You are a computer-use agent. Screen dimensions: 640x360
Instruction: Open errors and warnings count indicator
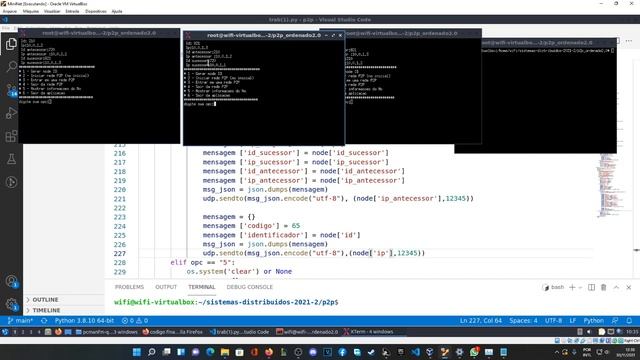pyautogui.click(x=135, y=321)
